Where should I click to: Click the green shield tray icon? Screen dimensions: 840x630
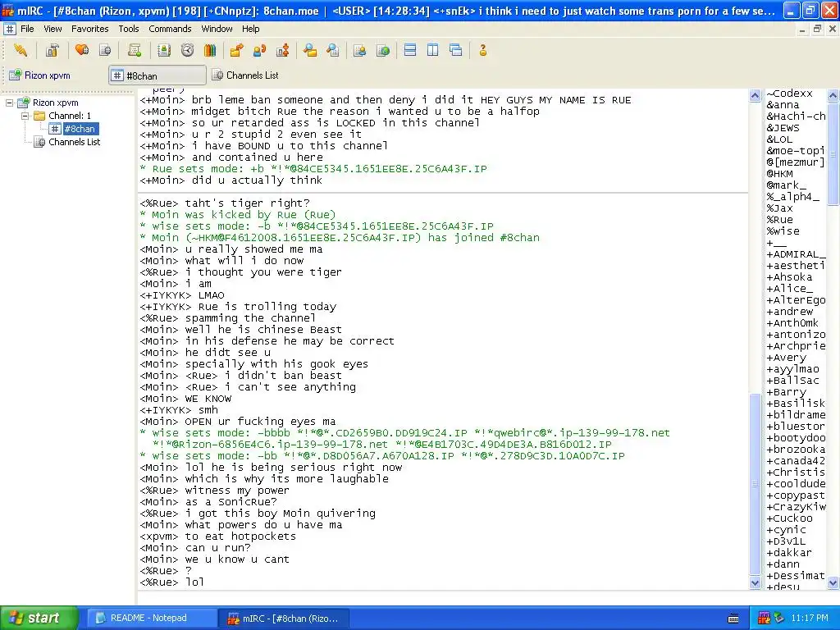pos(778,618)
